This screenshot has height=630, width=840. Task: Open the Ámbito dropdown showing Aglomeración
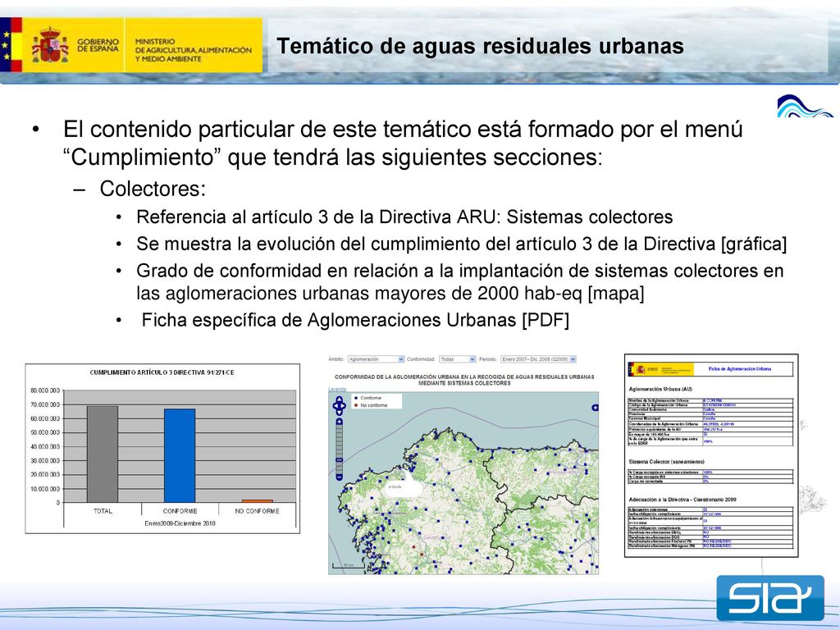pyautogui.click(x=376, y=359)
